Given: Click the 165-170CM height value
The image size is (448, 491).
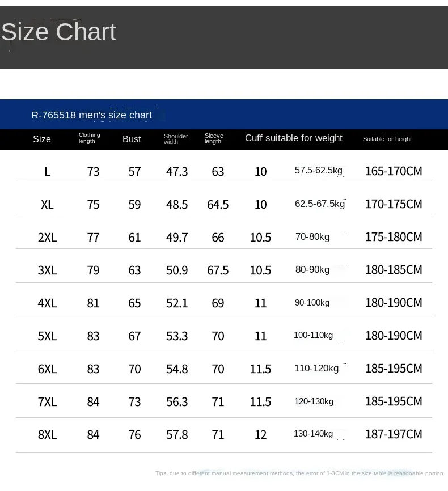Looking at the screenshot, I should (394, 171).
